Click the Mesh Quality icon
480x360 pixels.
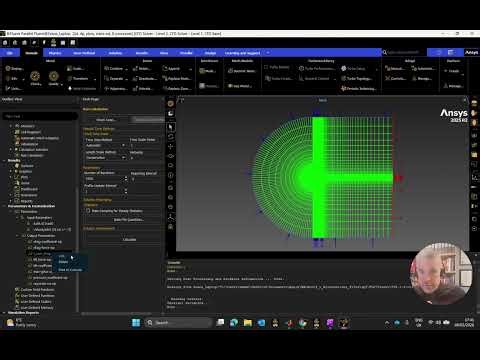[54, 78]
